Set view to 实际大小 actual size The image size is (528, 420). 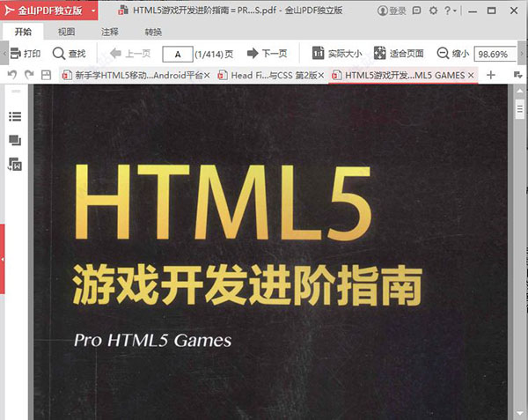tap(337, 53)
